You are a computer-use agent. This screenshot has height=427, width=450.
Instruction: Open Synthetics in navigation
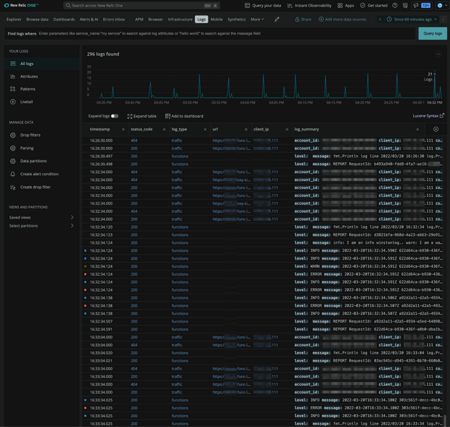coord(237,19)
